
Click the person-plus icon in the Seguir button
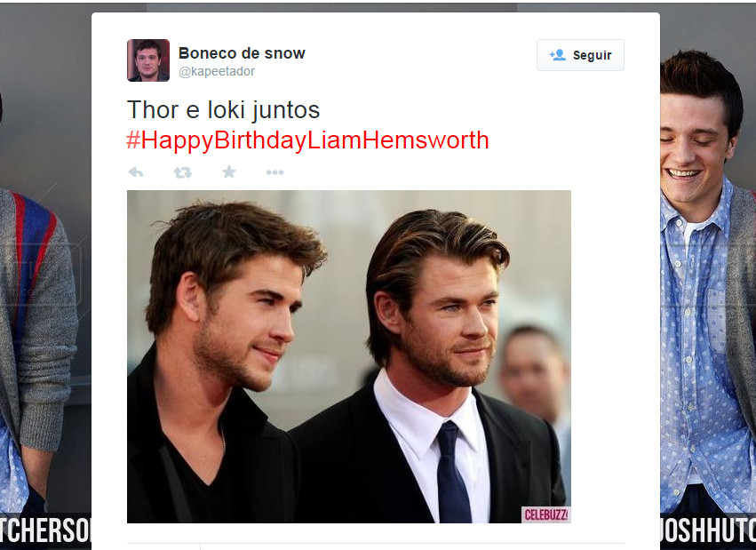557,55
